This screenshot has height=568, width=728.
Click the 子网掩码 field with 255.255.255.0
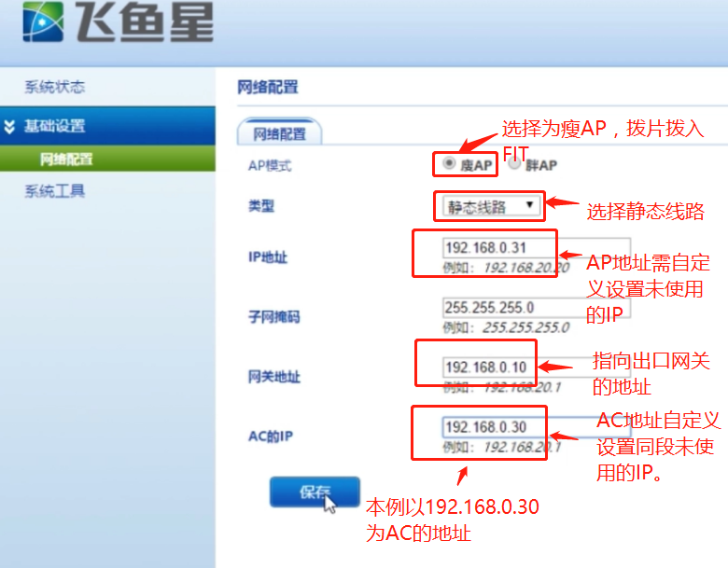[537, 308]
